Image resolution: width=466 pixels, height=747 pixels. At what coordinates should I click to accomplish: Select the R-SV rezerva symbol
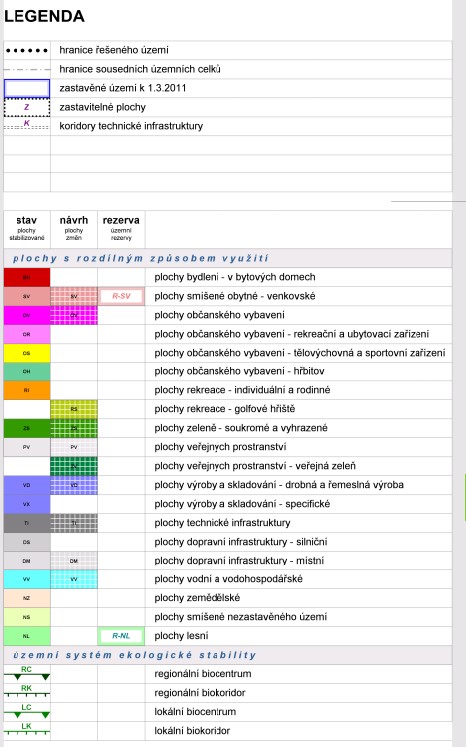[x=121, y=296]
